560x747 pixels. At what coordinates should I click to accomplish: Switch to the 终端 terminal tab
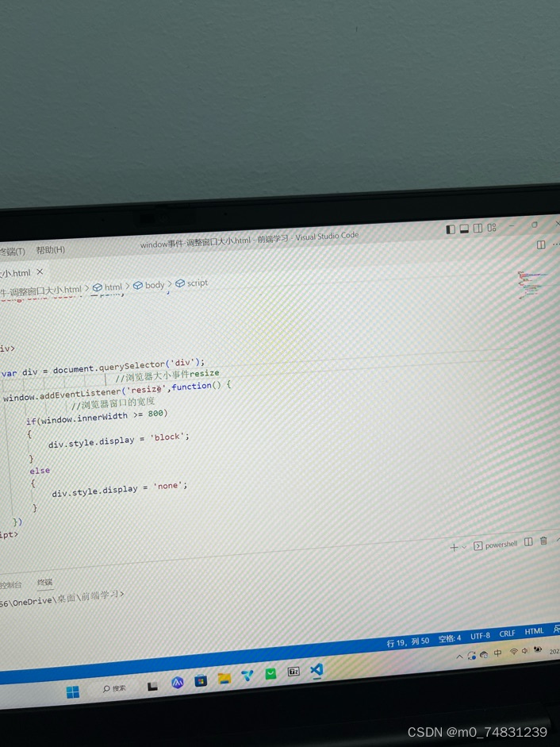coord(44,582)
